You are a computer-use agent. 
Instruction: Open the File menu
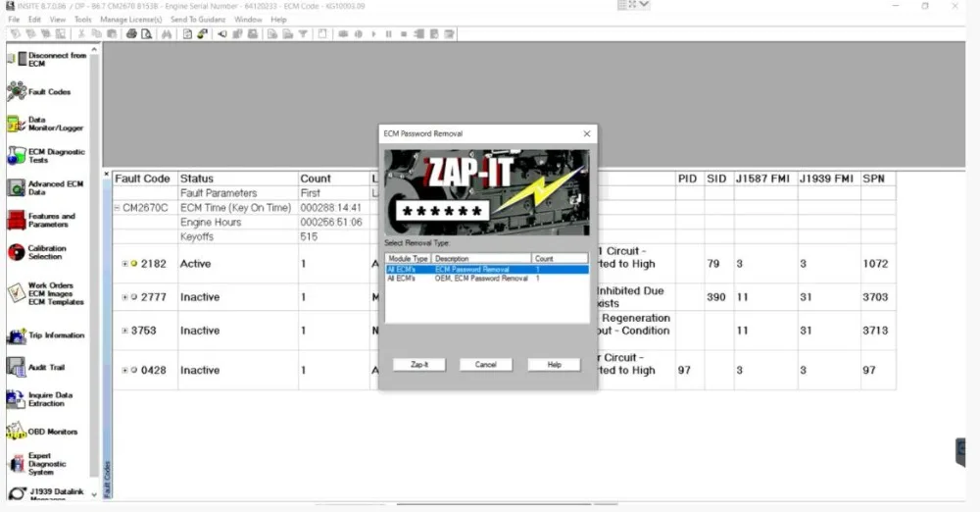[14, 20]
